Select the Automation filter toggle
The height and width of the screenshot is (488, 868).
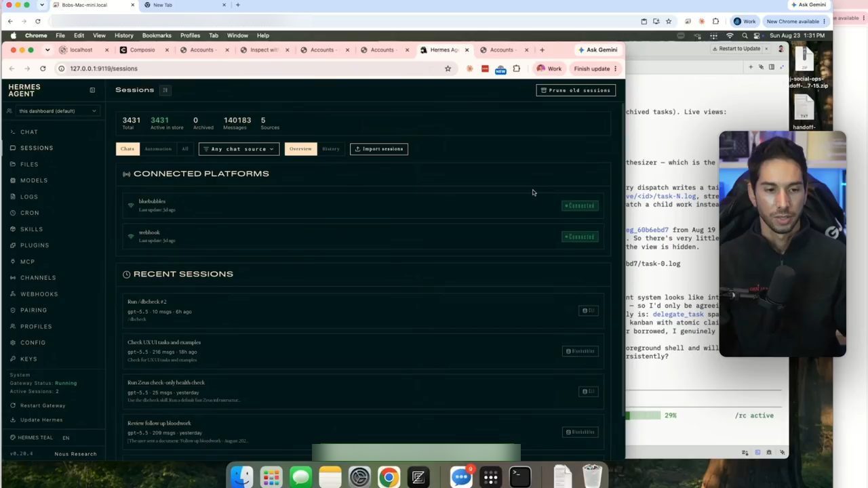(158, 149)
